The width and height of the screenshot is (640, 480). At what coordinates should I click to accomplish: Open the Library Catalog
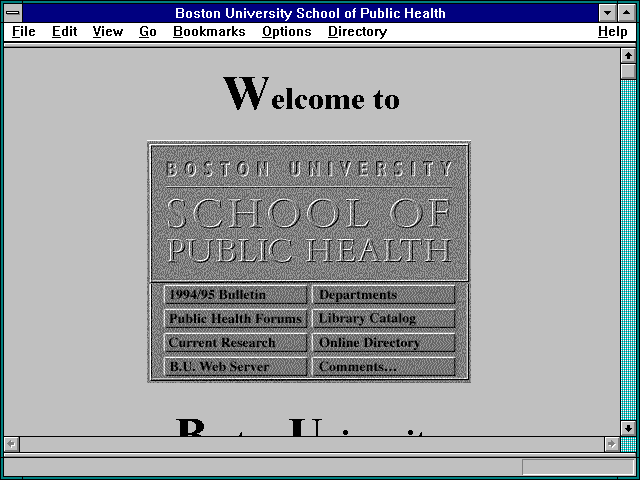tap(384, 318)
